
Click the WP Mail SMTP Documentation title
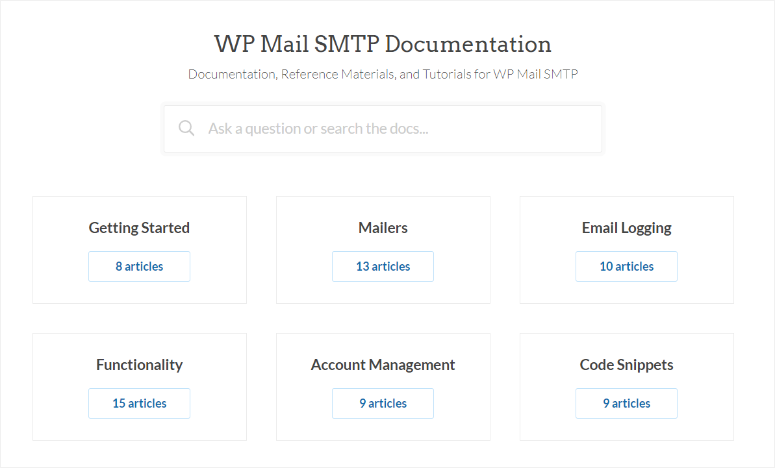tap(383, 44)
